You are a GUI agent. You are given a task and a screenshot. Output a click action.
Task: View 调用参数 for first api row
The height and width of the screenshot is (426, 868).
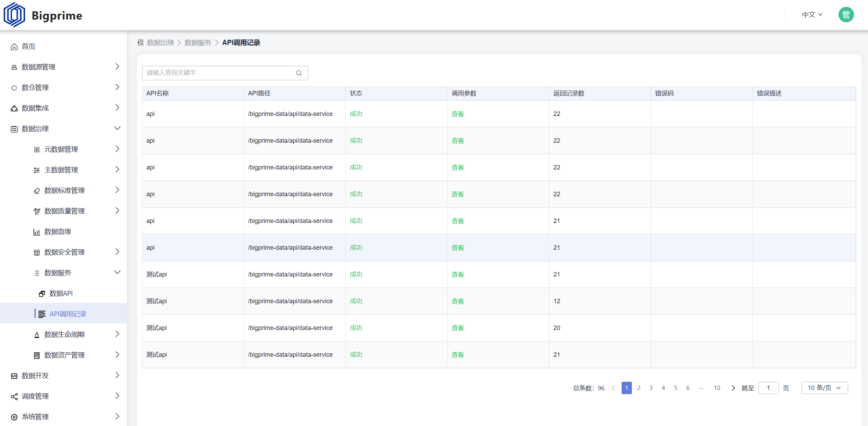pos(457,114)
